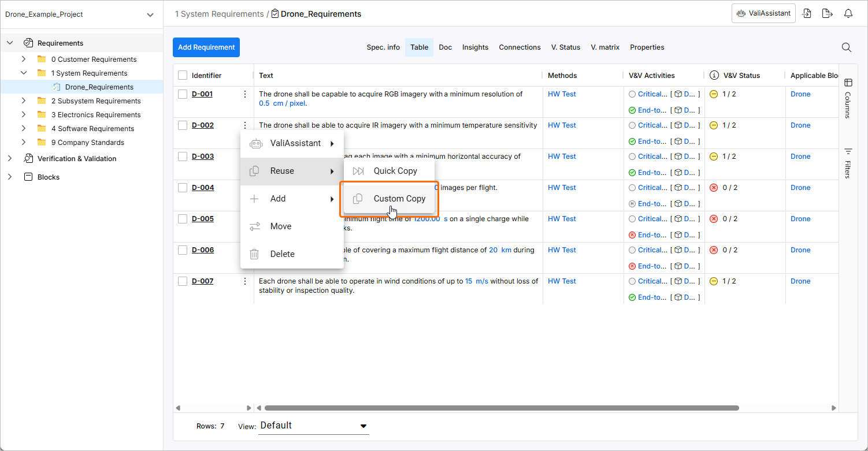Choose Custom Copy from the submenu

[399, 199]
